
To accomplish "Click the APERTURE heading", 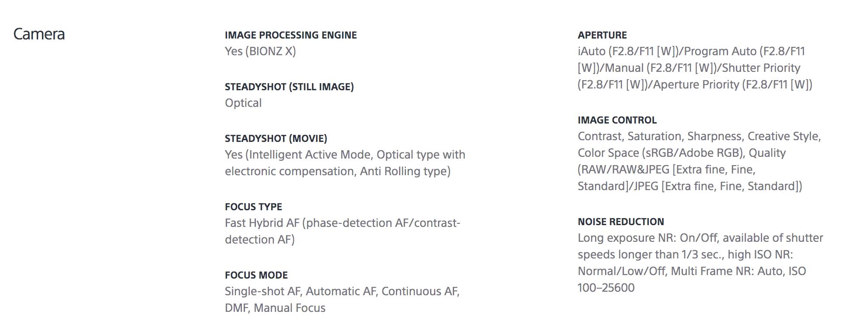I will (602, 35).
